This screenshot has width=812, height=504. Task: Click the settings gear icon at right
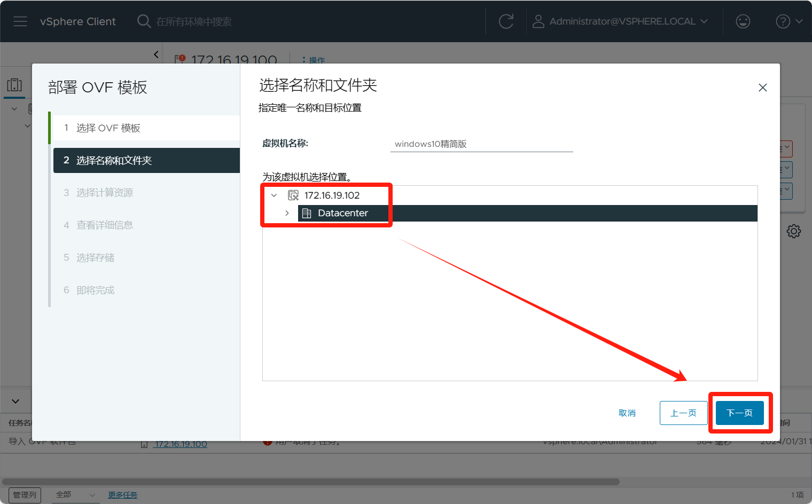[x=793, y=231]
